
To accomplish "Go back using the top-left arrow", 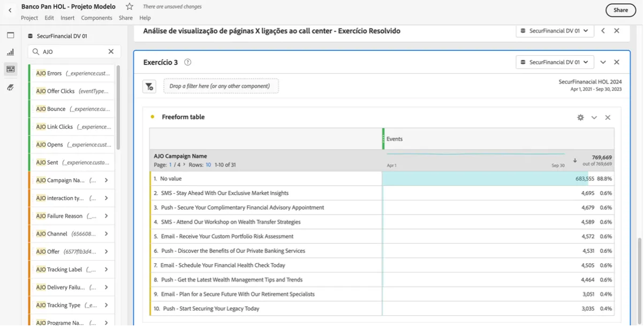I will point(10,10).
